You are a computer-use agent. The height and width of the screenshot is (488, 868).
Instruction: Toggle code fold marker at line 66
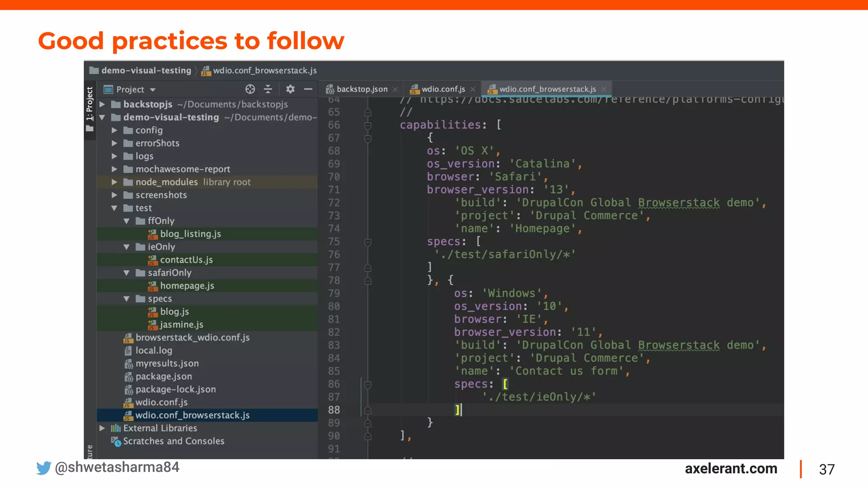tap(368, 125)
